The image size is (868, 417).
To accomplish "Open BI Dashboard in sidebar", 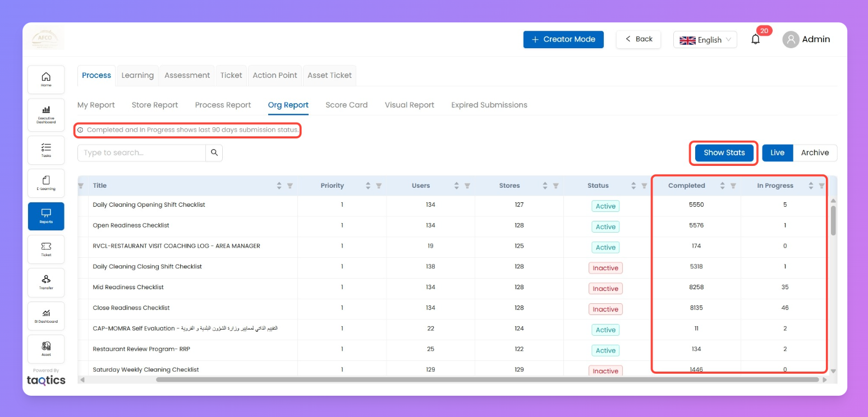I will [x=46, y=316].
